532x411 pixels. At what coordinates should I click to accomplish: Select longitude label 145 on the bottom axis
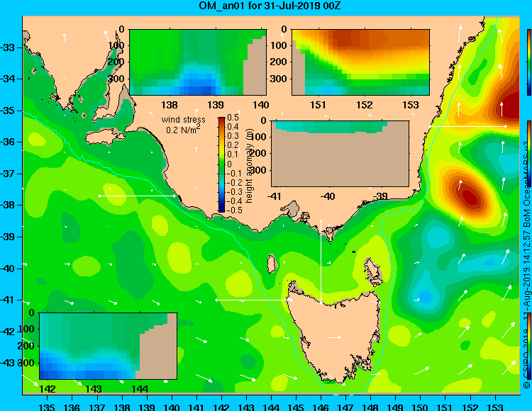click(x=296, y=407)
